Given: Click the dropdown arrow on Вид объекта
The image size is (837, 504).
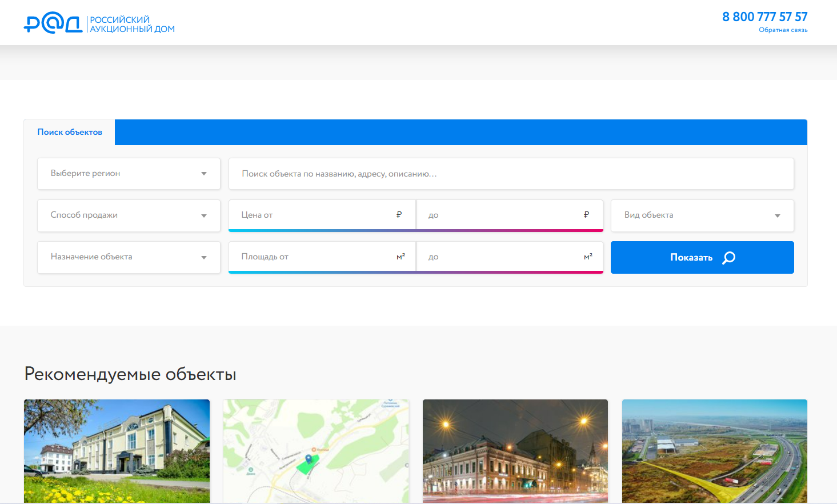Looking at the screenshot, I should tap(777, 215).
